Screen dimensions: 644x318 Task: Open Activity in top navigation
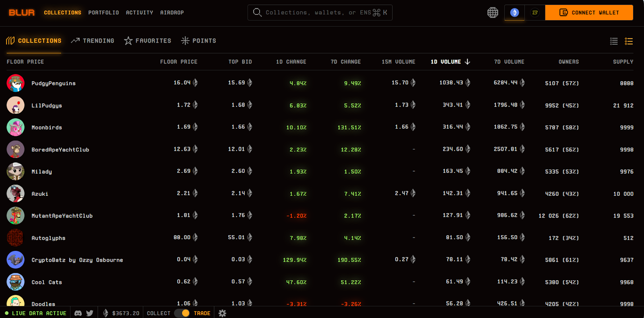point(139,12)
